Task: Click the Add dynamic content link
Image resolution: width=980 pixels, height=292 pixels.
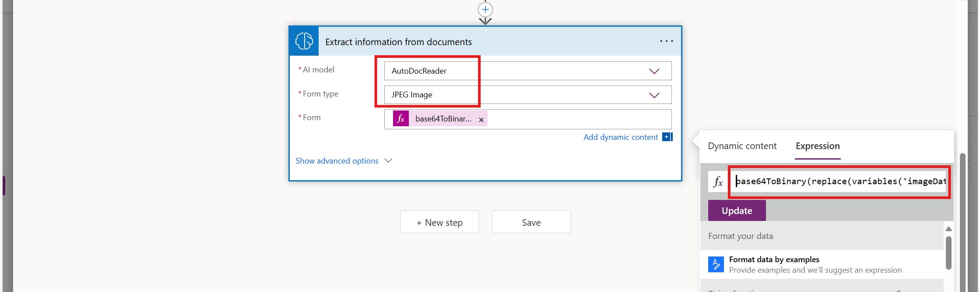Action: pyautogui.click(x=620, y=137)
